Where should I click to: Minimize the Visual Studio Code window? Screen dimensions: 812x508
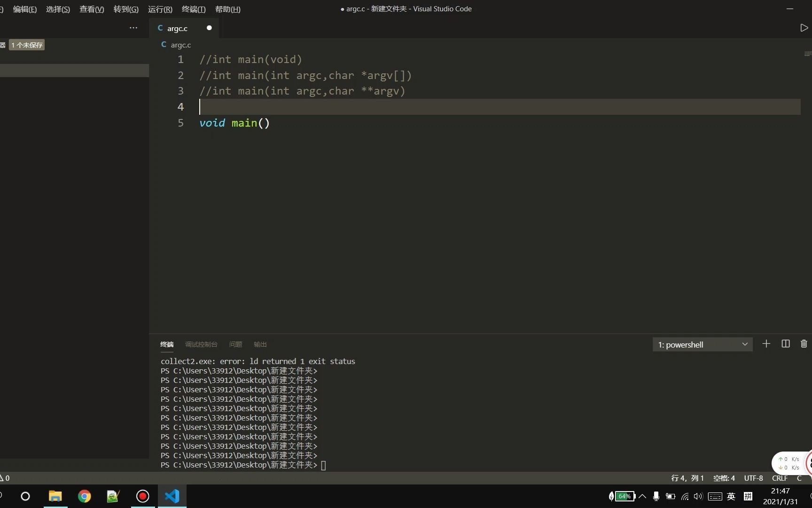coord(789,8)
